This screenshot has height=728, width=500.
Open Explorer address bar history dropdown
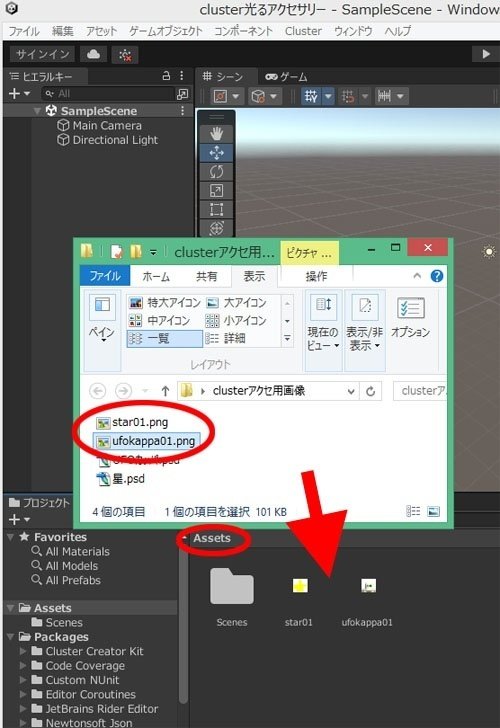tap(351, 391)
